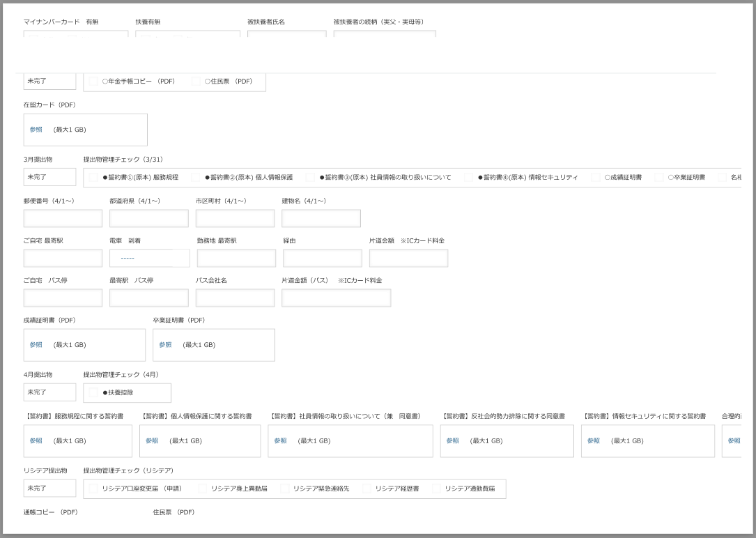Check リシテア身上異動届 checkbox

click(x=203, y=489)
